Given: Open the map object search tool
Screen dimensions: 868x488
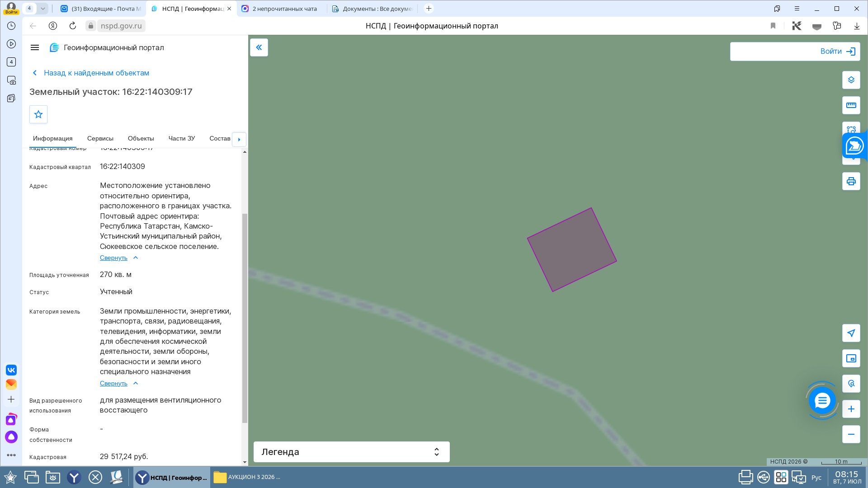Looking at the screenshot, I should coord(851,384).
